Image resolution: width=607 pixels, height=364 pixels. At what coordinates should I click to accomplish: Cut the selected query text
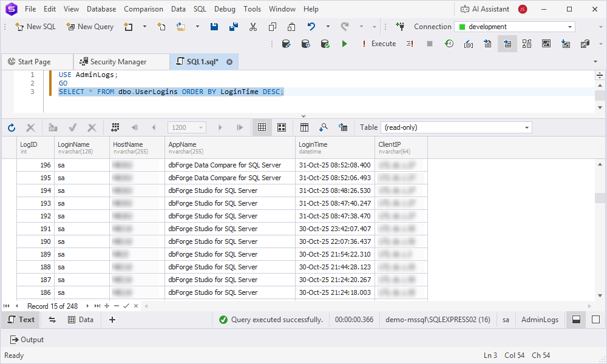tap(253, 27)
